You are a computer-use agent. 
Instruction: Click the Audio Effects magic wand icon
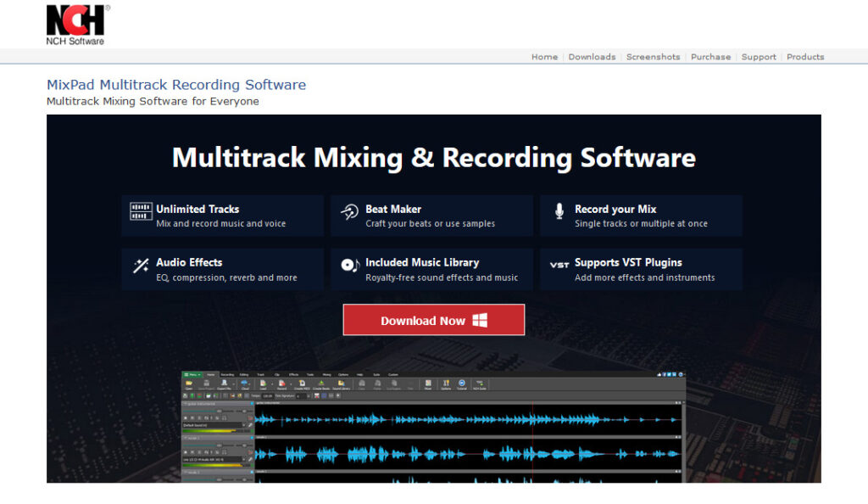[141, 266]
